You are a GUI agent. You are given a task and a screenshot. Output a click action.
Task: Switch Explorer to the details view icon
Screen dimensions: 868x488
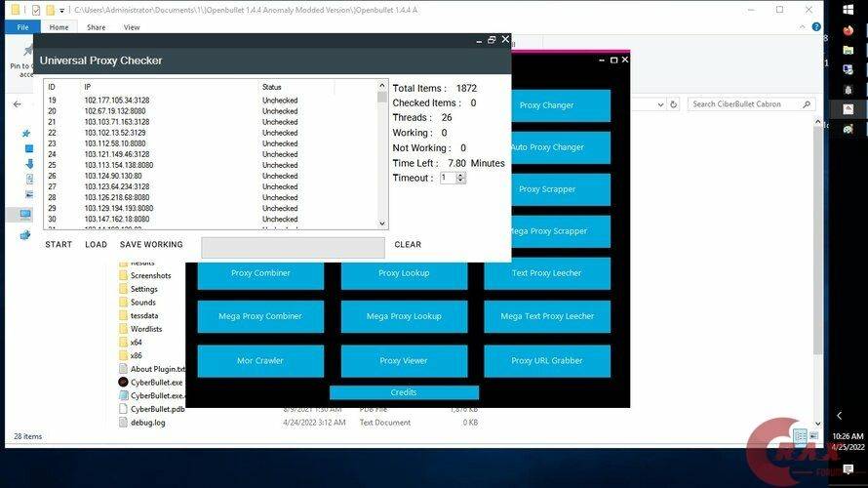[800, 436]
